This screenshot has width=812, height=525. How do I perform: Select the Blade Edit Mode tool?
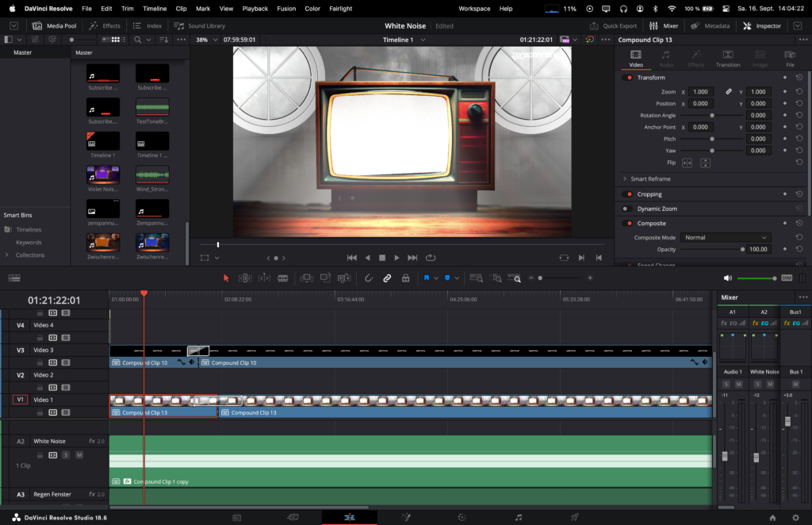point(283,278)
